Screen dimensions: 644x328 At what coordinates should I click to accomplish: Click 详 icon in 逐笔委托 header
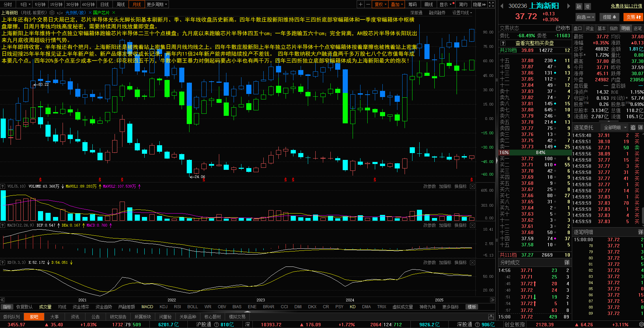point(640,127)
